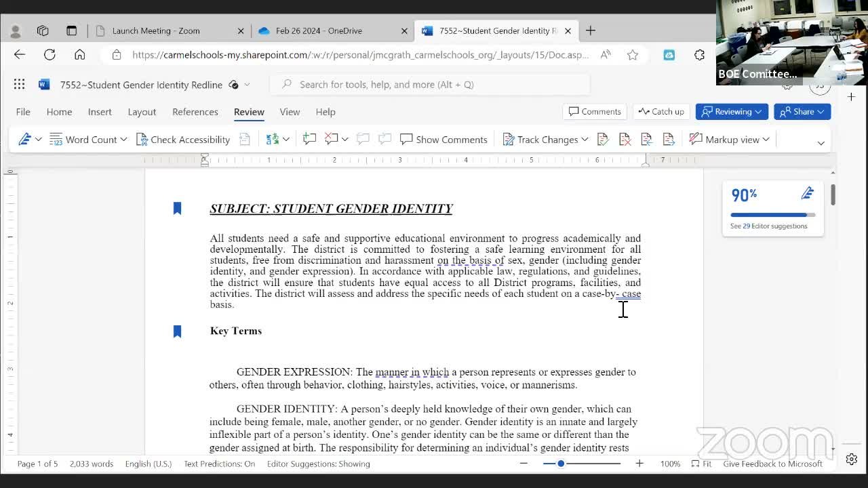Expand the Reviewing mode dropdown
The height and width of the screenshot is (488, 868).
732,111
